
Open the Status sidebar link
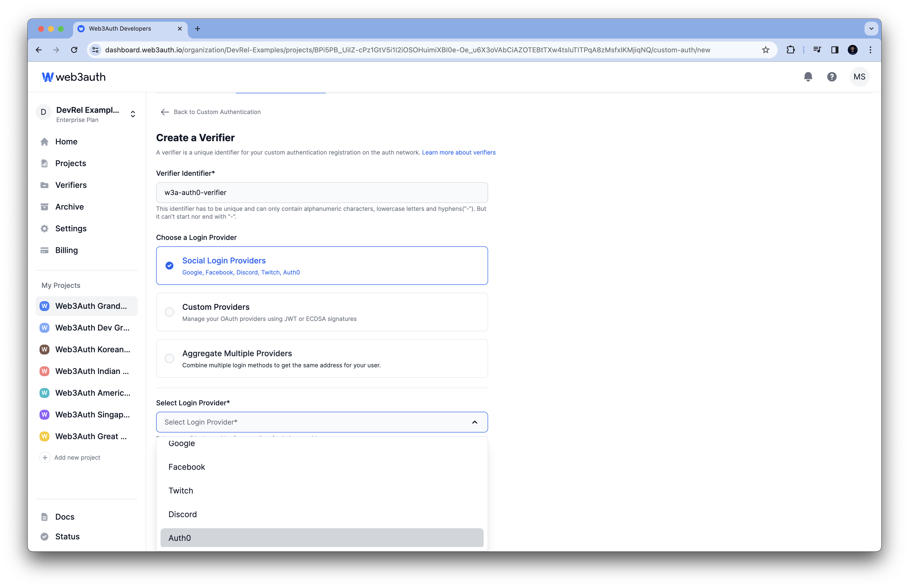click(86, 536)
